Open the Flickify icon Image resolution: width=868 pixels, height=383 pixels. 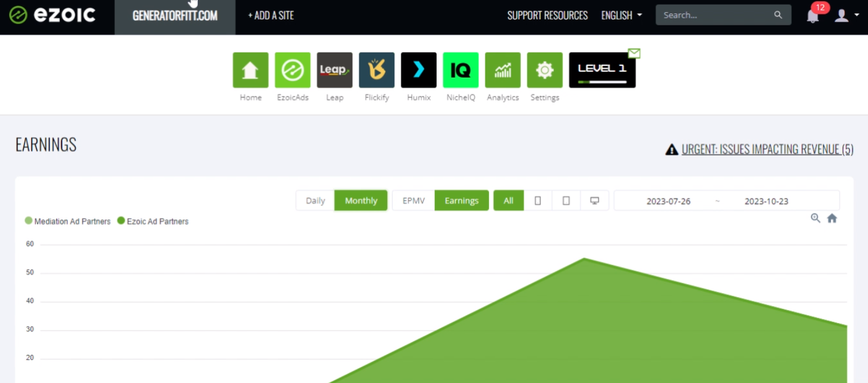(377, 70)
